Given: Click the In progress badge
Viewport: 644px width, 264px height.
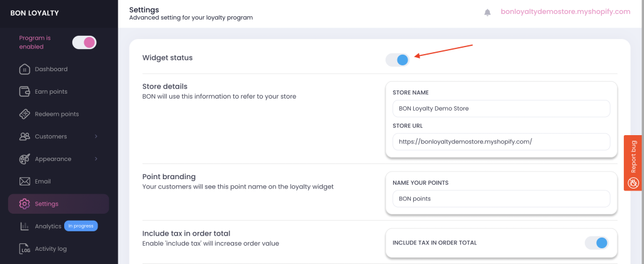Looking at the screenshot, I should (81, 226).
